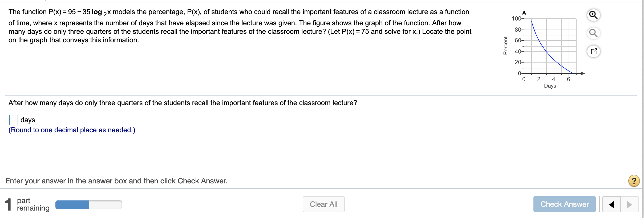Click the 'After how many days' question
The width and height of the screenshot is (644, 218).
pos(183,103)
